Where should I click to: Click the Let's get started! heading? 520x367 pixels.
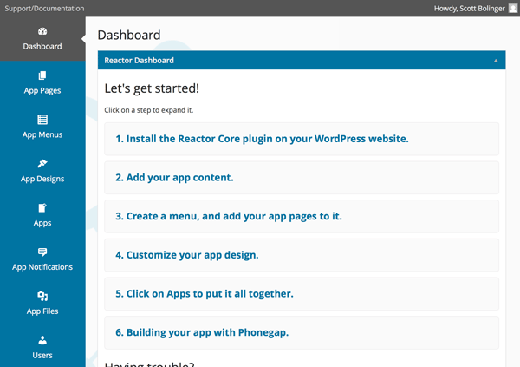click(152, 89)
